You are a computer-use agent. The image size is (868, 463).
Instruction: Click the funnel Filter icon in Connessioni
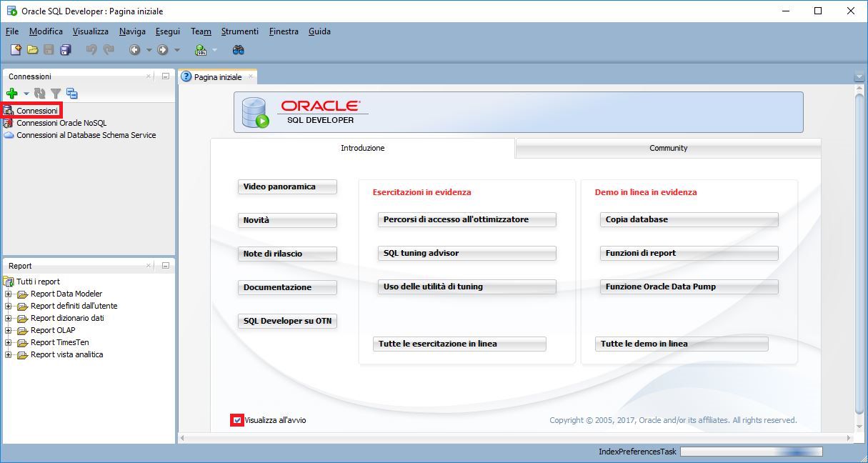(x=56, y=94)
